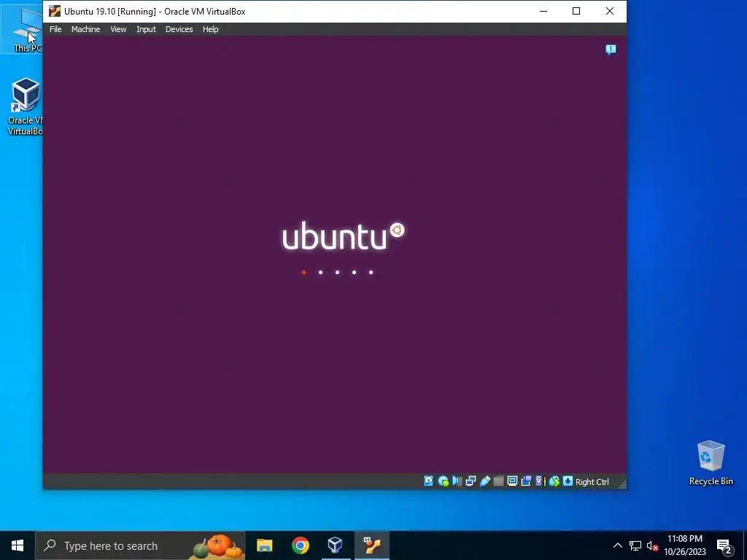
Task: Click the VirtualBox window title bar icon
Action: (x=54, y=11)
